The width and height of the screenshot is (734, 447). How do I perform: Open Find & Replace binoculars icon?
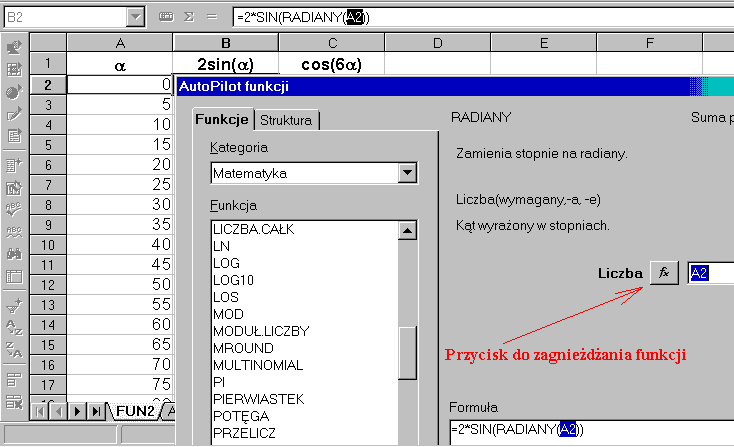pyautogui.click(x=14, y=254)
